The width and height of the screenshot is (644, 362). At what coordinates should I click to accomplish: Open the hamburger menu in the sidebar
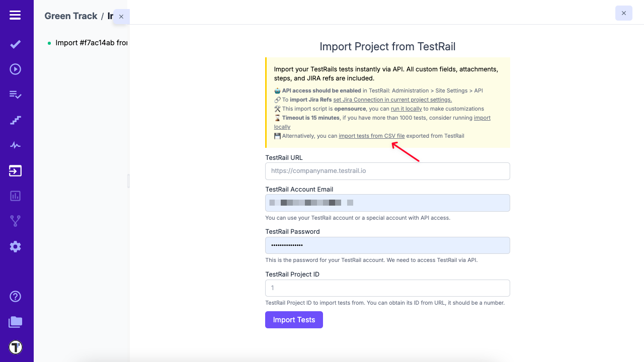pyautogui.click(x=15, y=15)
